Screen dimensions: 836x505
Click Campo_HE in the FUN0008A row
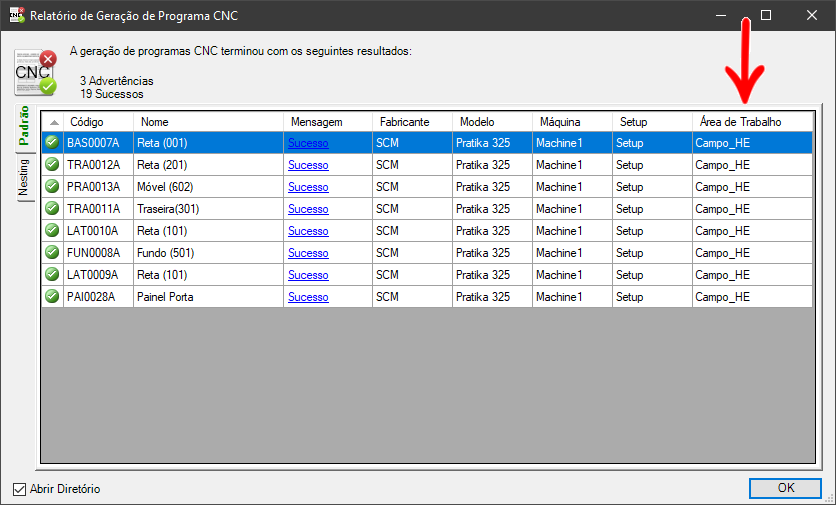[x=752, y=253]
